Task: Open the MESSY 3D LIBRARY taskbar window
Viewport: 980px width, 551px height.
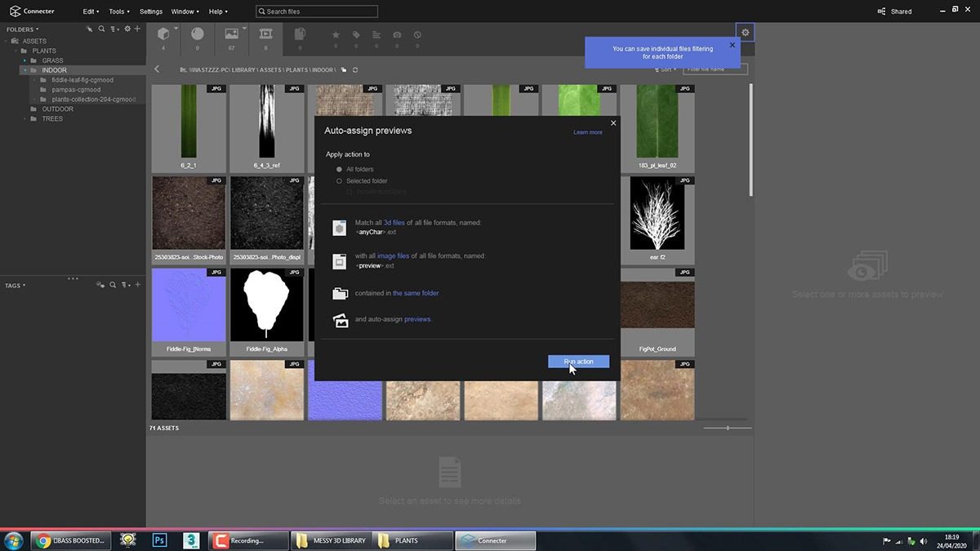Action: point(331,540)
